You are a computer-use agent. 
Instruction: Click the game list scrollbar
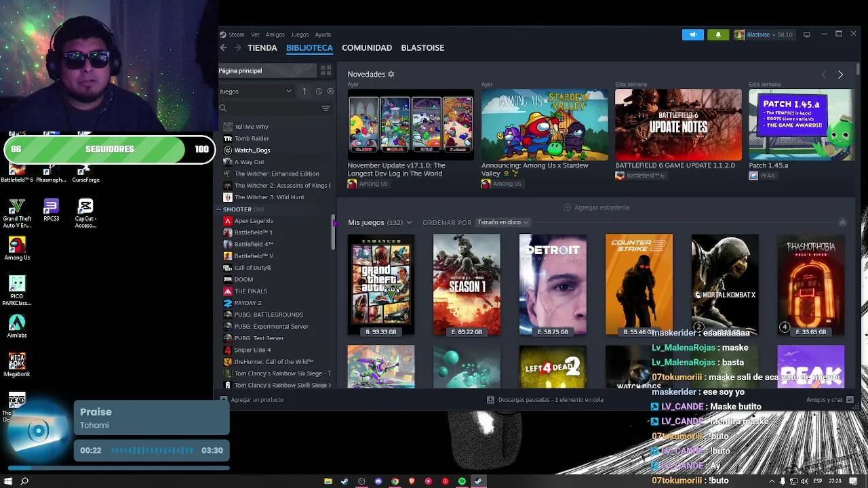[333, 232]
